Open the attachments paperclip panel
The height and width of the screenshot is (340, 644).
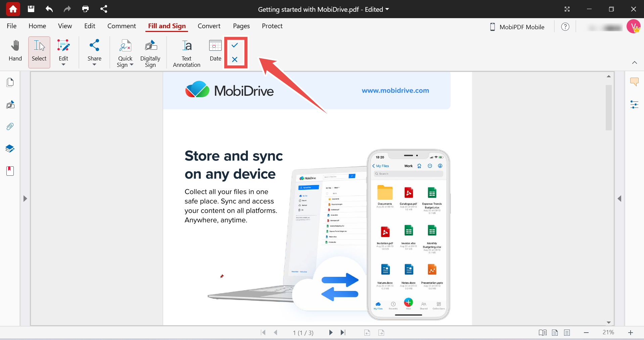pos(10,127)
